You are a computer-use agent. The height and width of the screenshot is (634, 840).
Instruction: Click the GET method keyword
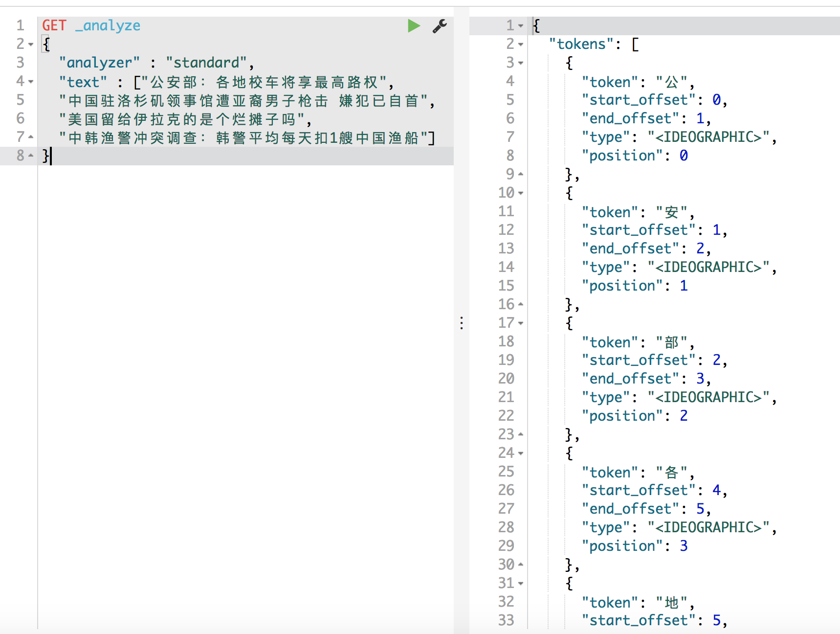pos(54,25)
